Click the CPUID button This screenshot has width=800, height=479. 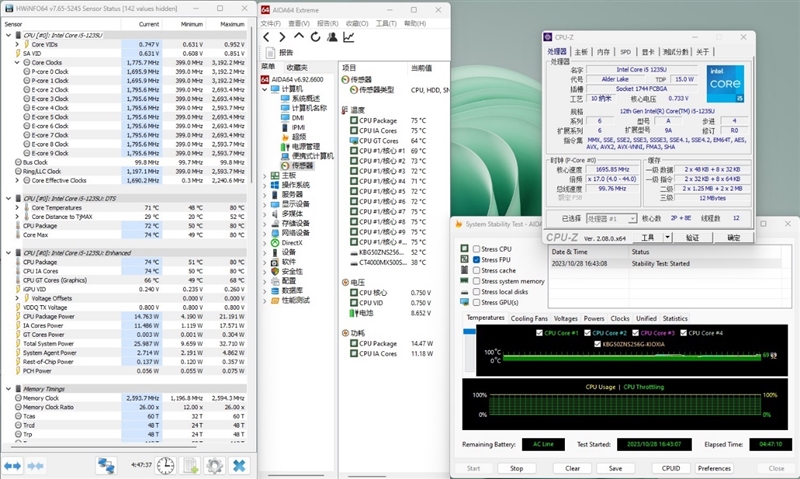click(671, 468)
